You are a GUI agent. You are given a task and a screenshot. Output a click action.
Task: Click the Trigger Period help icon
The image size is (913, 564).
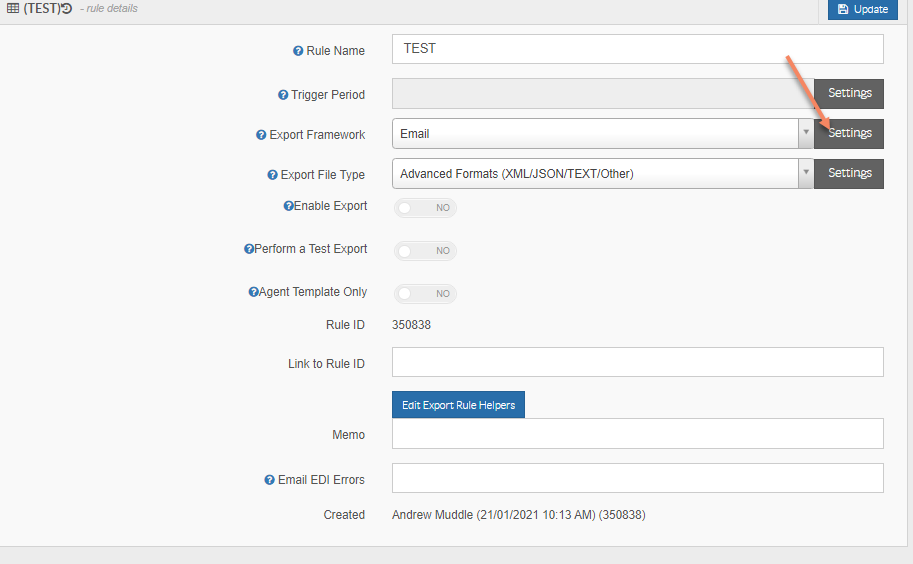(x=283, y=95)
